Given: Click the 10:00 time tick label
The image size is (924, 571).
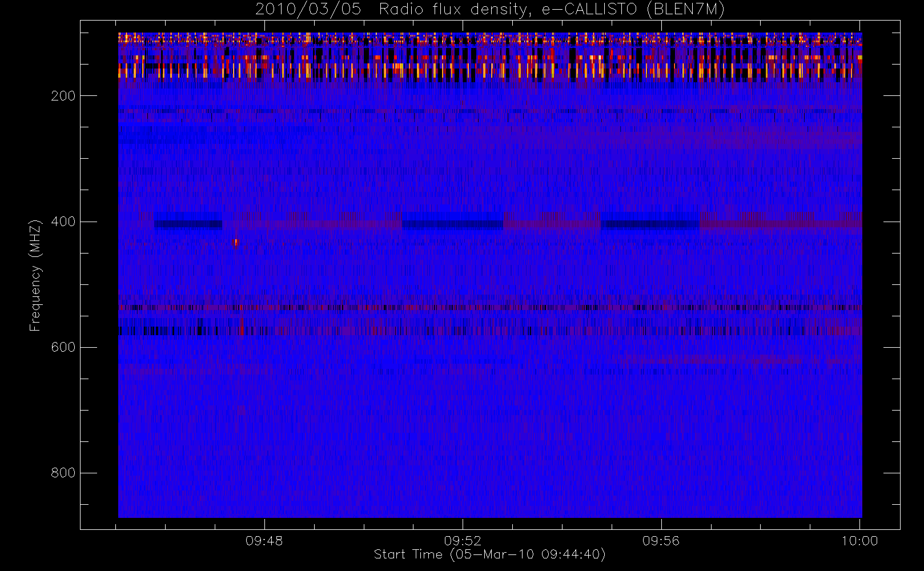Looking at the screenshot, I should 859,541.
